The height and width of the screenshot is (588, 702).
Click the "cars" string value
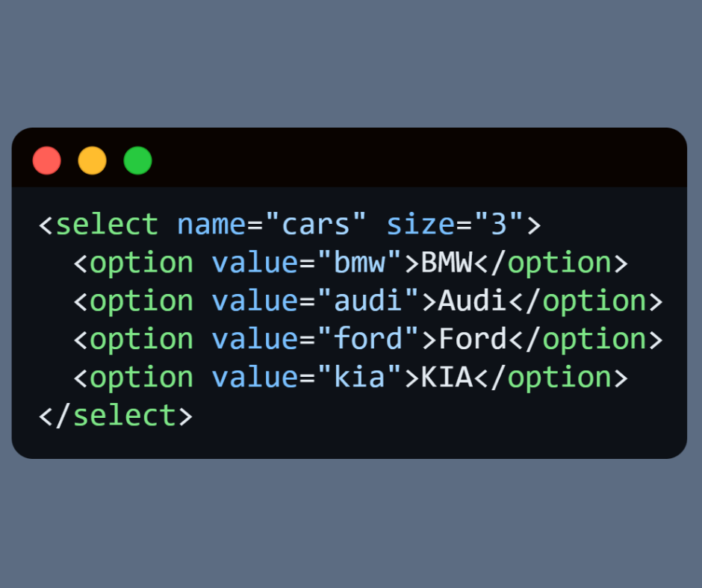(316, 225)
